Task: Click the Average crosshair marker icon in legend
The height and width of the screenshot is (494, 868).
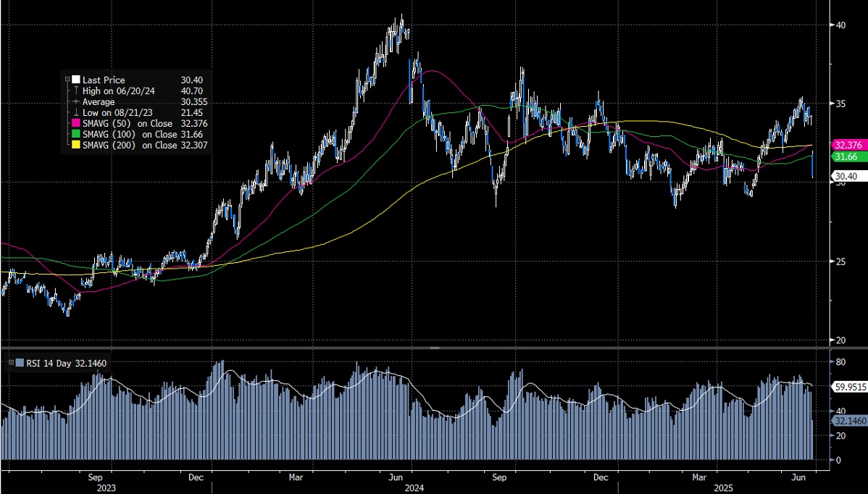Action: 75,101
